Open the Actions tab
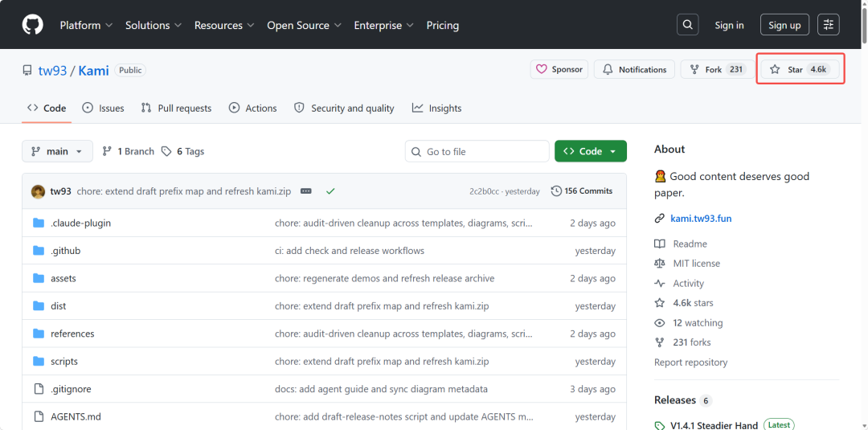 [x=253, y=109]
